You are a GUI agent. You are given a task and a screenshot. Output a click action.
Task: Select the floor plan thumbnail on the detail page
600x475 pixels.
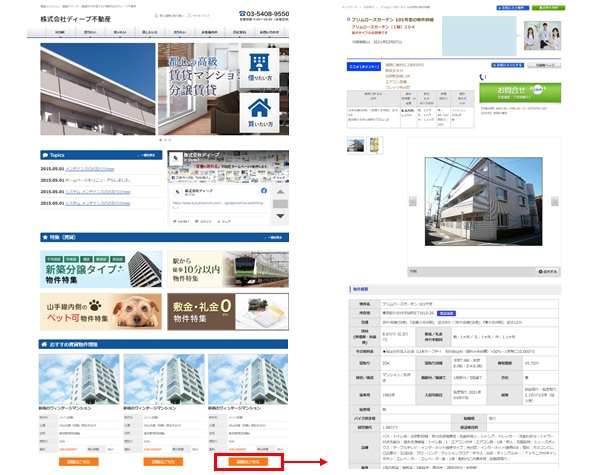tap(375, 145)
